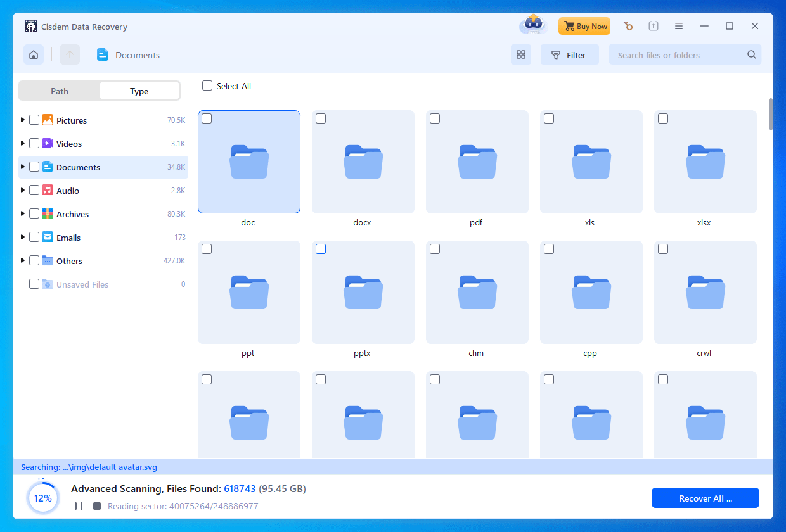Image resolution: width=786 pixels, height=532 pixels.
Task: Open the ppt folder thumbnail
Action: (x=249, y=292)
